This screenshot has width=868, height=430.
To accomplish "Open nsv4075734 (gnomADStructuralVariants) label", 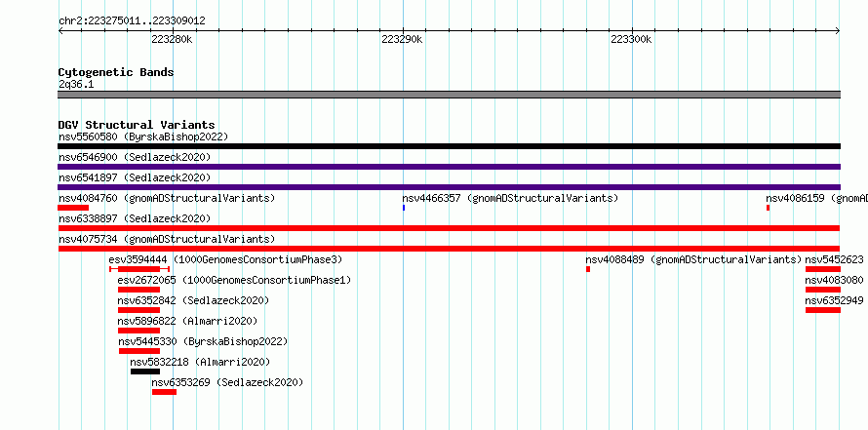I will [167, 239].
